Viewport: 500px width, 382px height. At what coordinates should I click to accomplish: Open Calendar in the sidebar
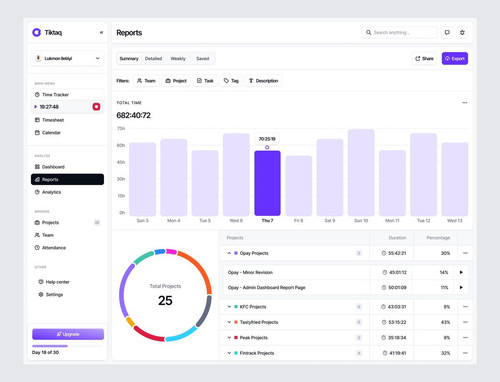point(68,133)
